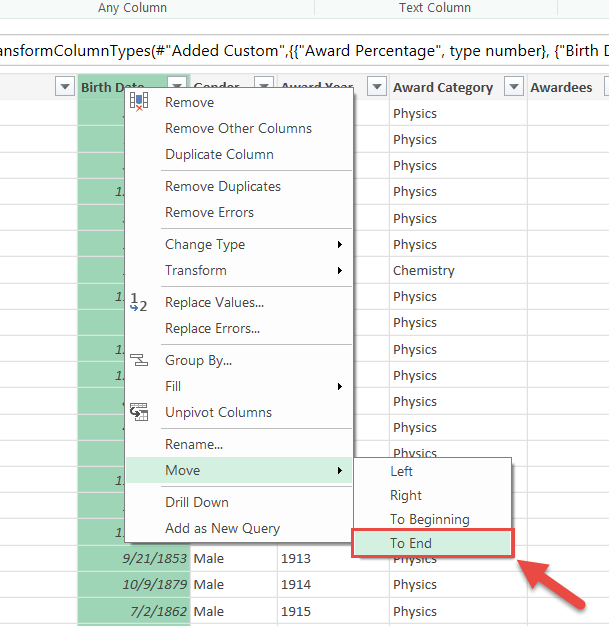This screenshot has height=626, width=609.
Task: Select Add as New Query
Action: [222, 528]
